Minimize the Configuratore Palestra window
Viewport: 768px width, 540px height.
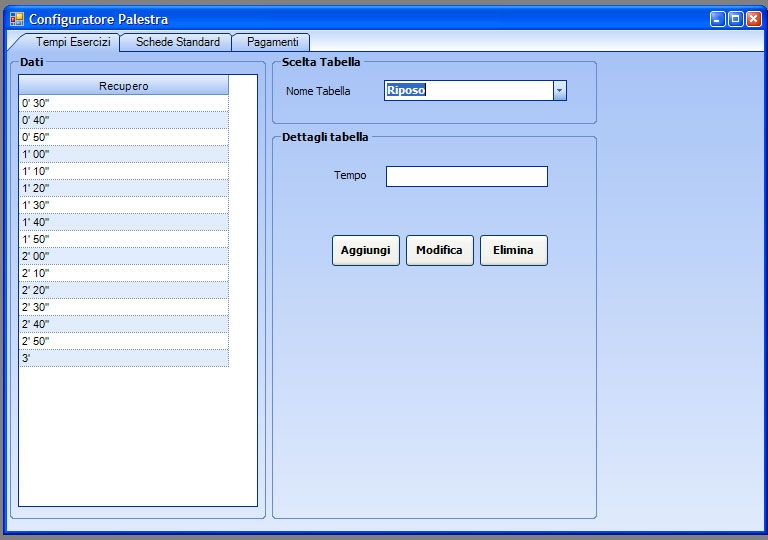pyautogui.click(x=718, y=19)
